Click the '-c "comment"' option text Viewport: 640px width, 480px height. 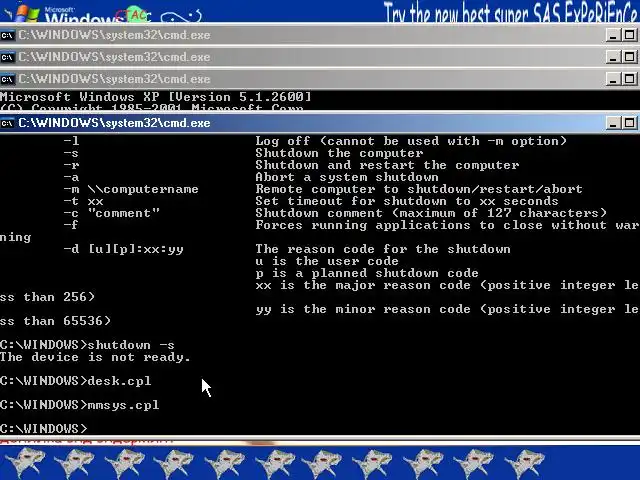(x=111, y=213)
